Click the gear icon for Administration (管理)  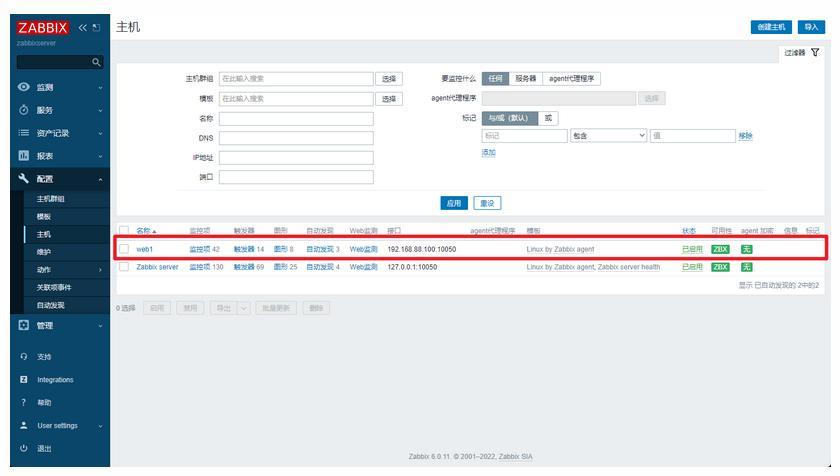(24, 325)
